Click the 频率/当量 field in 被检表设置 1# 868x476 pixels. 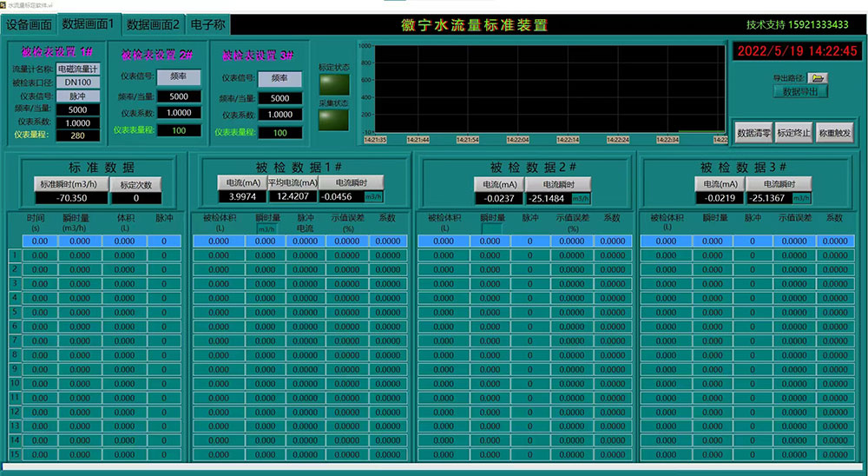click(78, 109)
